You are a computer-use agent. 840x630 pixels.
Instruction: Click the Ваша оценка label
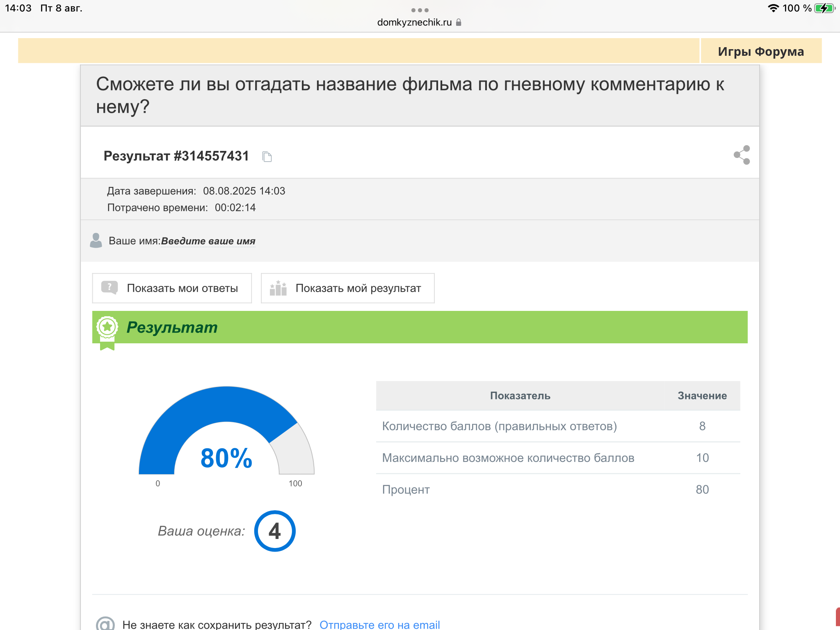coord(201,531)
